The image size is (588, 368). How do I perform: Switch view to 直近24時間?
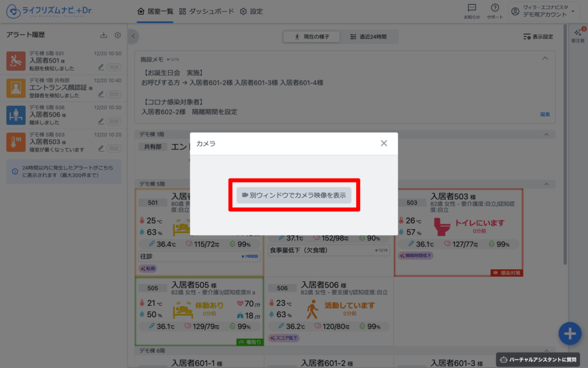point(368,37)
